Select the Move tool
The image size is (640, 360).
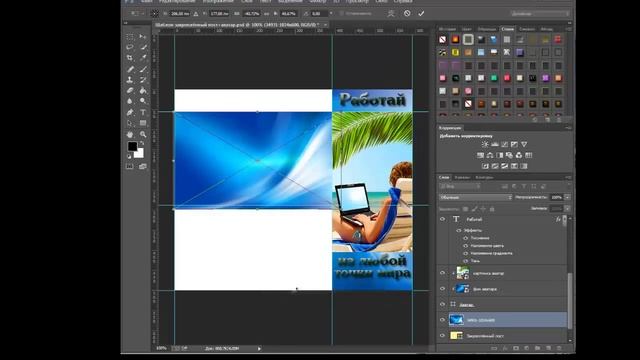[142, 37]
